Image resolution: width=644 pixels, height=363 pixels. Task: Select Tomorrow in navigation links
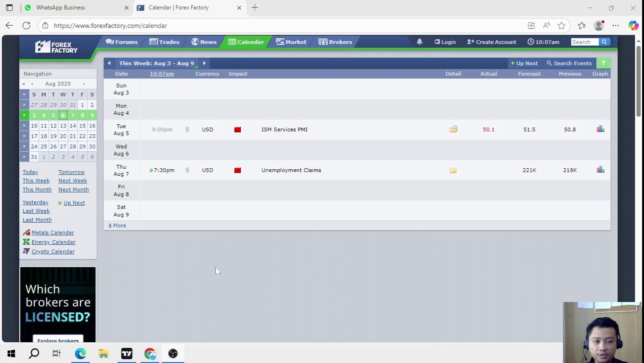click(x=71, y=172)
